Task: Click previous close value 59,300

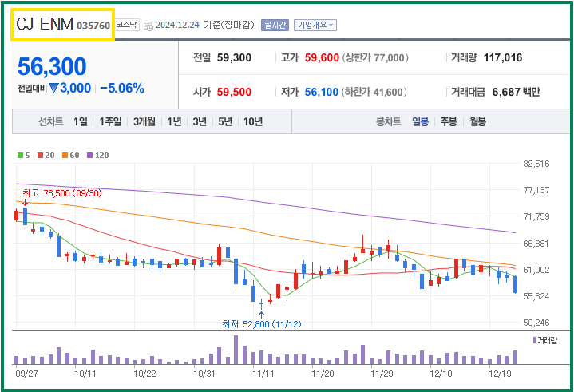Action: pos(234,57)
